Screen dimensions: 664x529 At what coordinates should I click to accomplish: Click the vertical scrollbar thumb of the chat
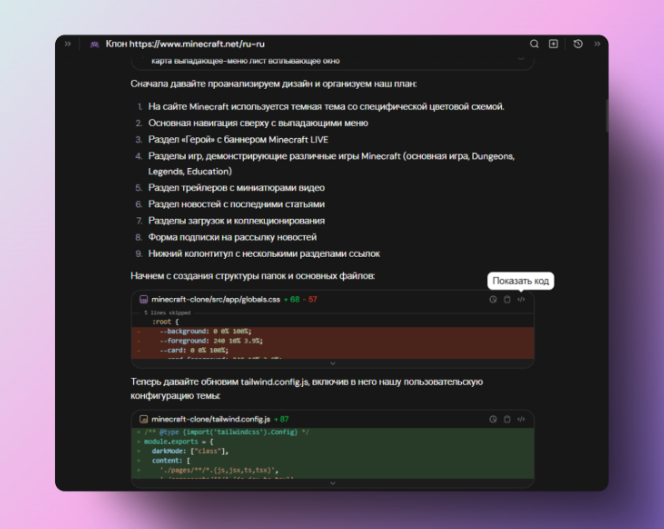(x=606, y=115)
